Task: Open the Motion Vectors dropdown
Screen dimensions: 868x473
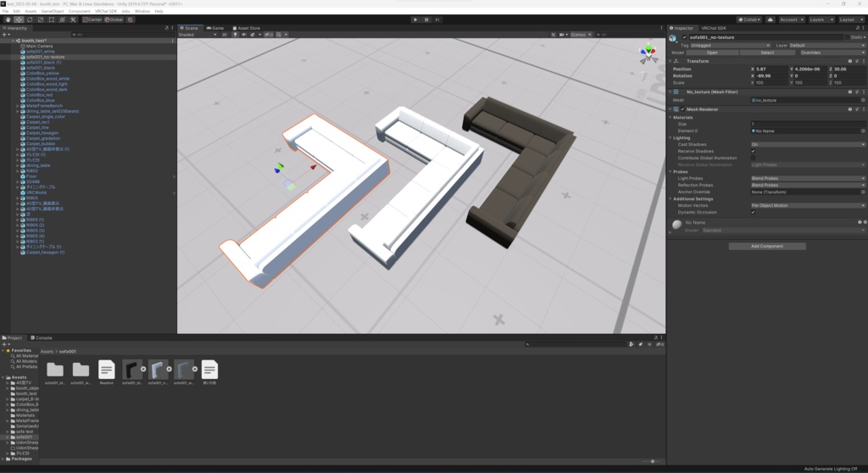Action: point(808,205)
